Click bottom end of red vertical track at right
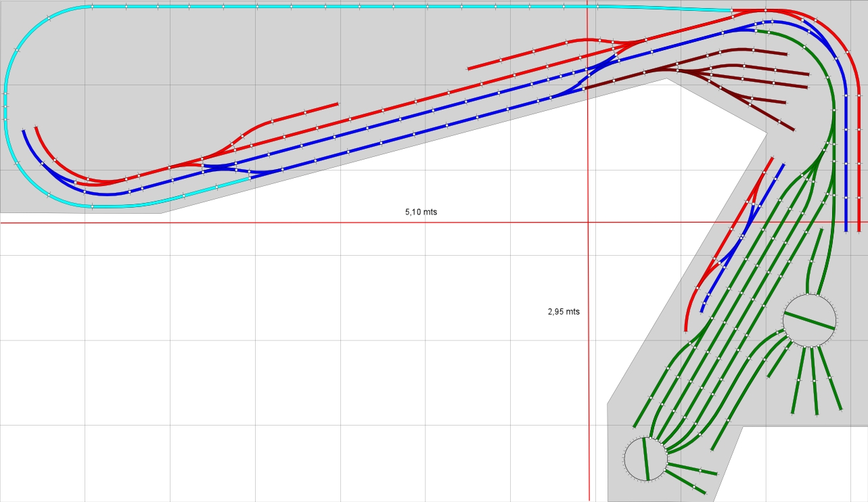This screenshot has width=868, height=502. click(x=859, y=229)
